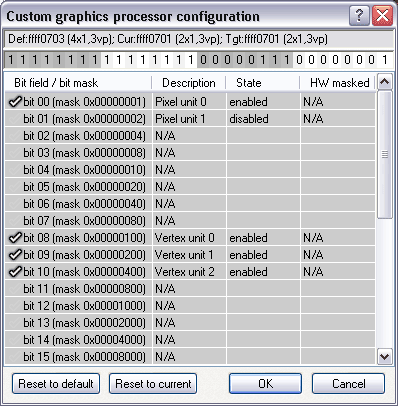Click the vertical scrollbar thumb

tap(385, 155)
